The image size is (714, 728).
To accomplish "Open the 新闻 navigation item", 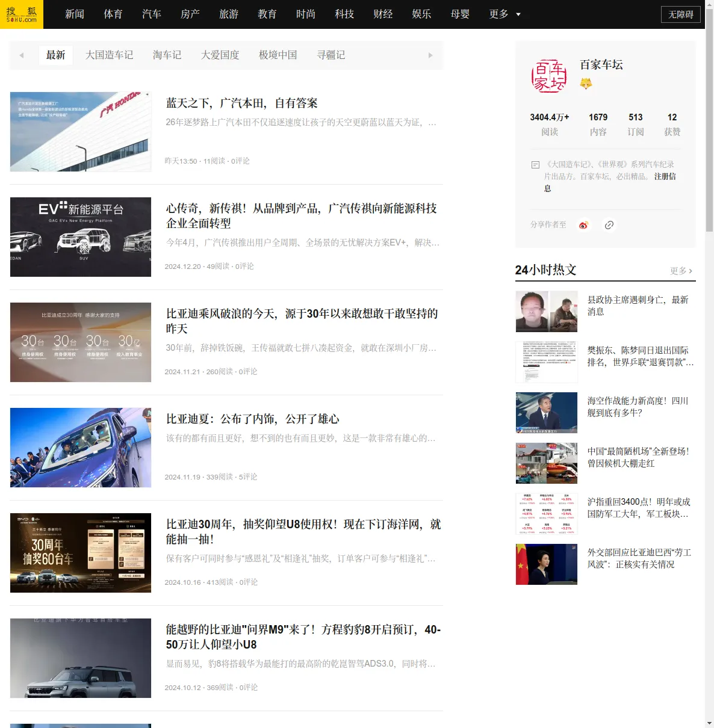I will coord(75,14).
